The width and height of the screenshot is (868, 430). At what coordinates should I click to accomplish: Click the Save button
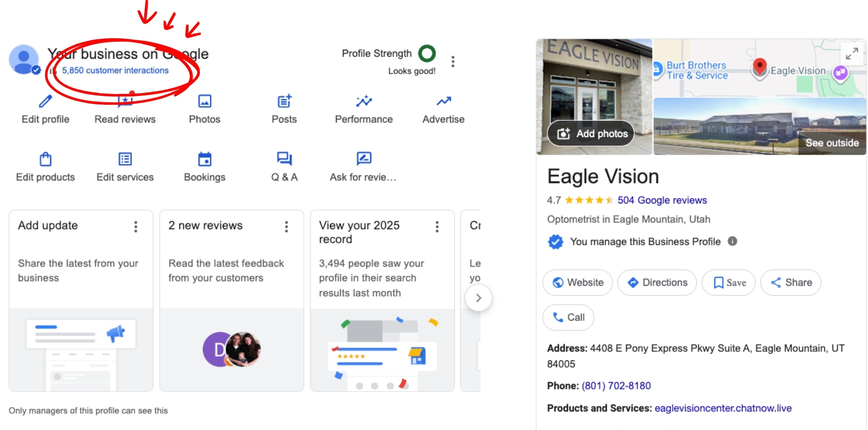(729, 283)
